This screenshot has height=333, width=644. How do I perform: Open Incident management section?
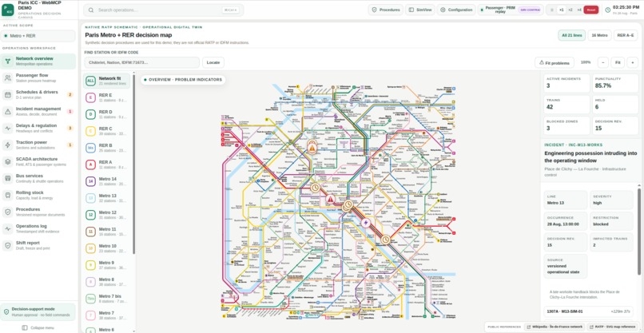coord(38,111)
